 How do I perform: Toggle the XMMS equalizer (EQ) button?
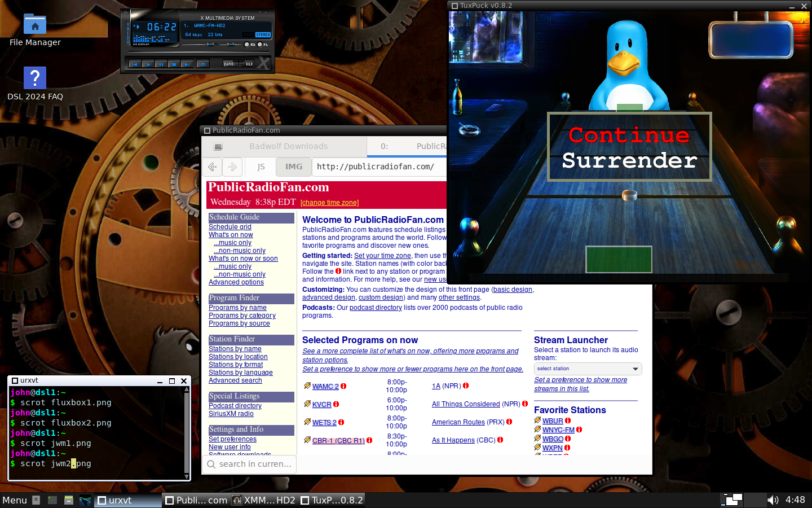[x=247, y=45]
